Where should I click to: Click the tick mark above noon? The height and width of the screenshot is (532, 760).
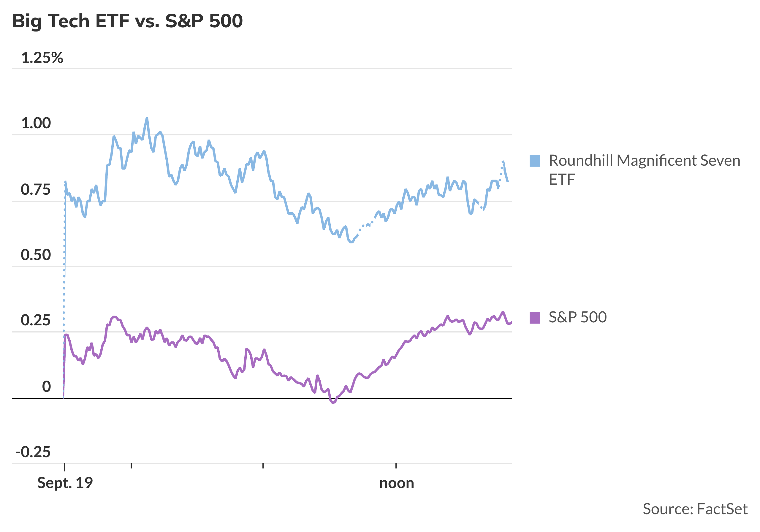point(396,466)
